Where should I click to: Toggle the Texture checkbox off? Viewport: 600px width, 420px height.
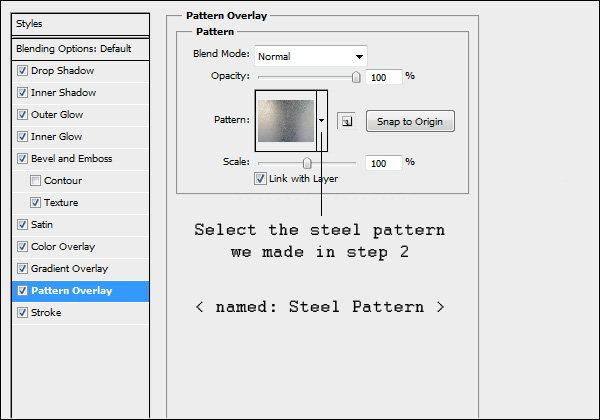[x=36, y=203]
